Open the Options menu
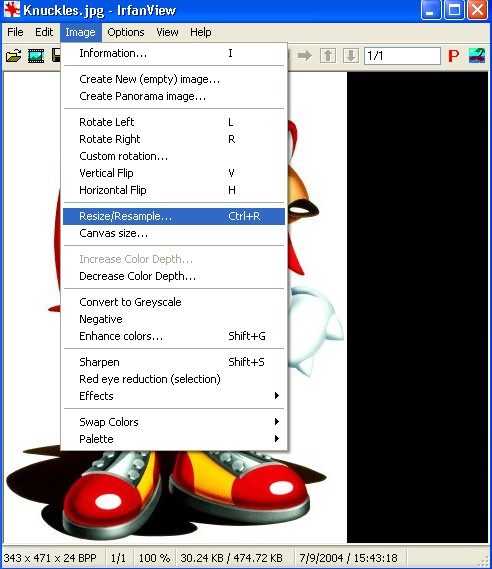This screenshot has width=492, height=569. point(126,32)
